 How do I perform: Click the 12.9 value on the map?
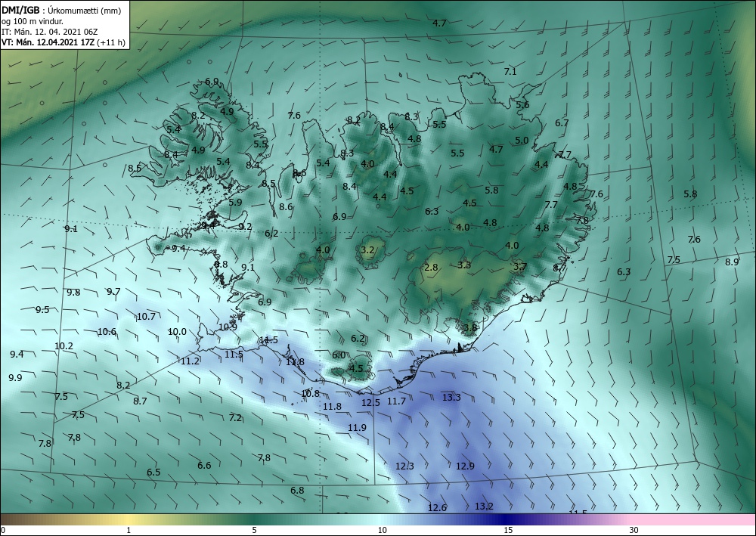(465, 466)
